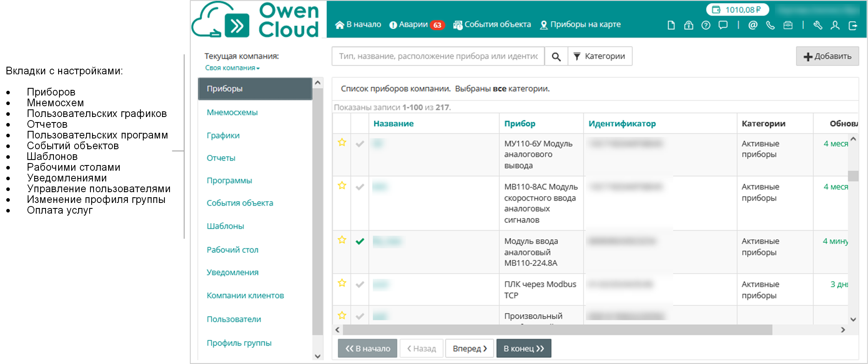Screen dimensions: 868x364
Task: Go to next page with Вперед
Action: pyautogui.click(x=469, y=348)
